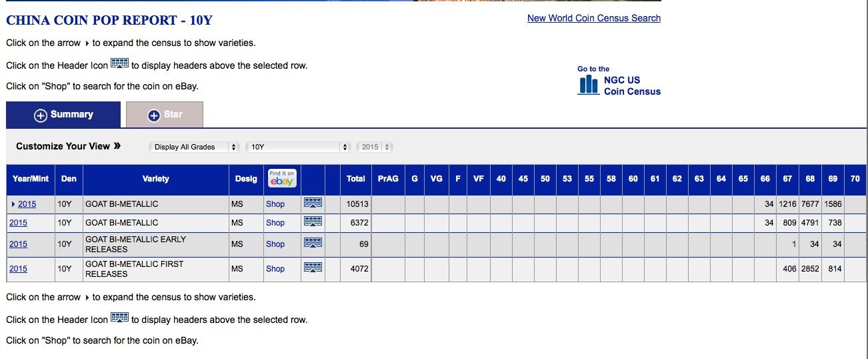The image size is (868, 359).
Task: Click header icon in First Releases row
Action: pyautogui.click(x=313, y=268)
